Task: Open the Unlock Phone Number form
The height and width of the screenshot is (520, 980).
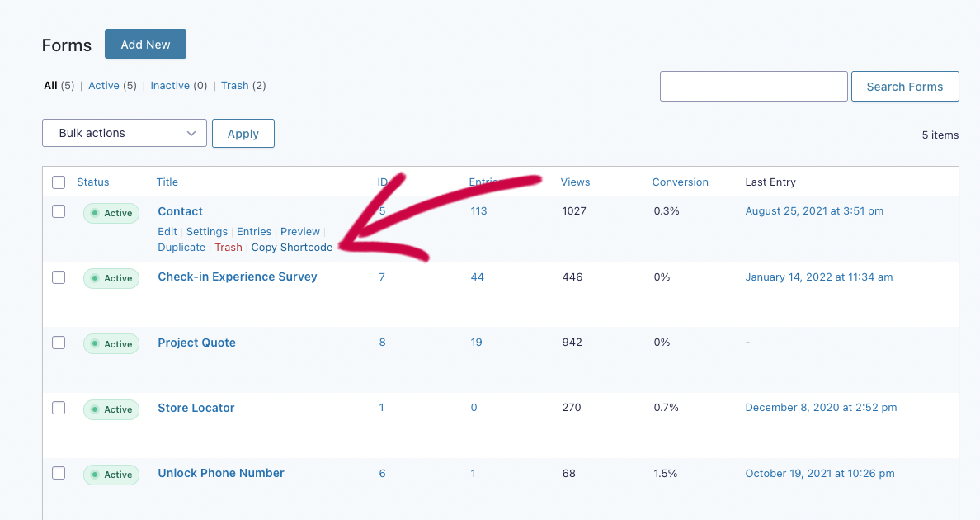Action: click(221, 473)
